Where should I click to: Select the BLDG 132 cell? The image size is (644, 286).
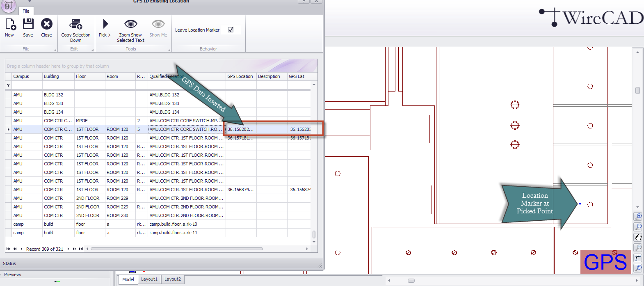(x=58, y=95)
